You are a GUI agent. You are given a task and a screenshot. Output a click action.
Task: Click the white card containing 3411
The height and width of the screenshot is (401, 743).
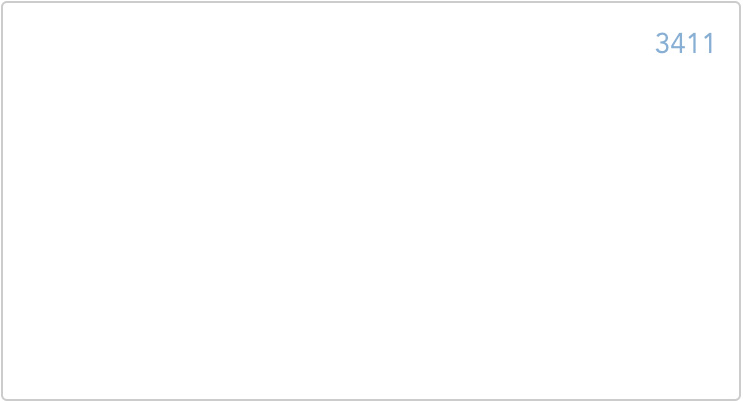371,201
